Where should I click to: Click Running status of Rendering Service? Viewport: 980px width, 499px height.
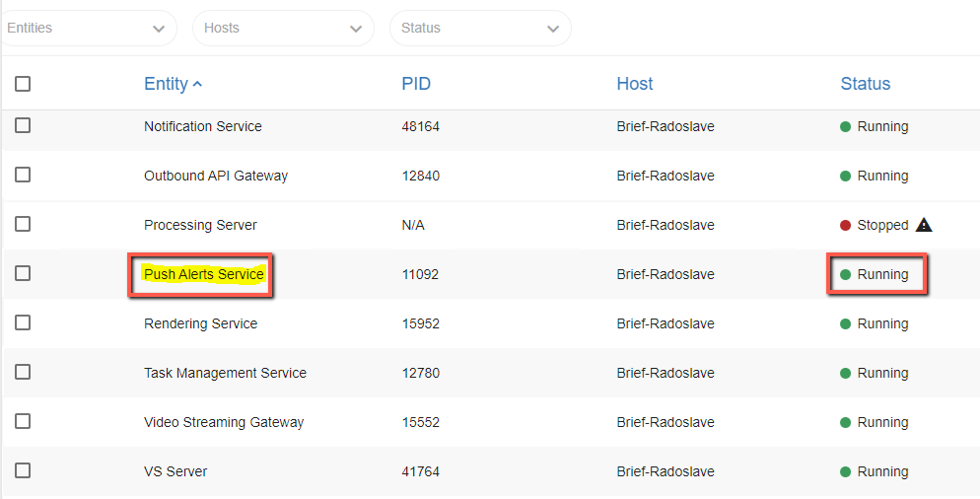(882, 323)
